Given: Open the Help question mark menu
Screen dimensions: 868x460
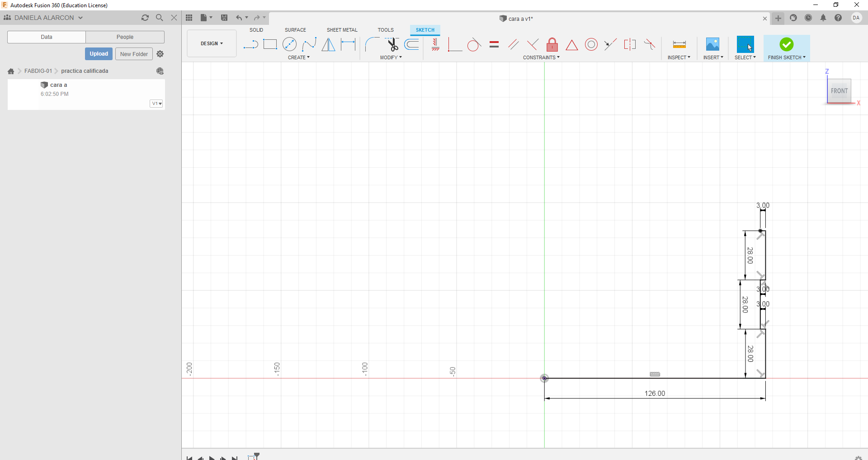Looking at the screenshot, I should pos(838,18).
